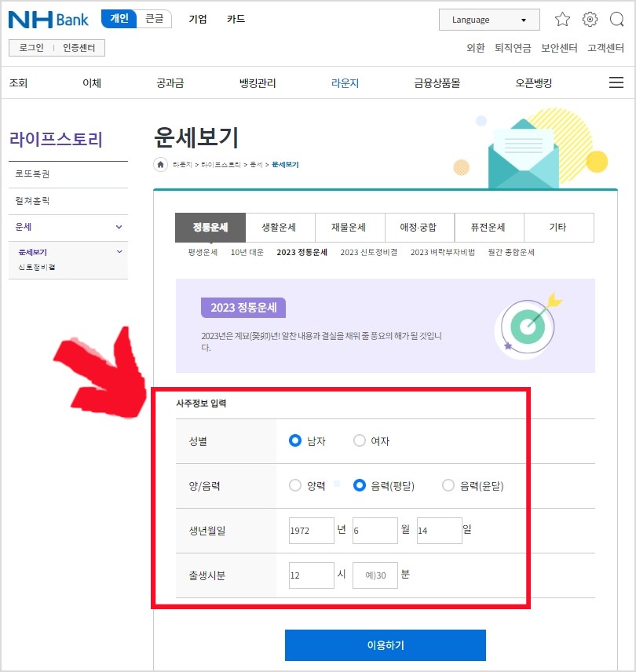Select 10년 대운 sub-menu link

click(247, 252)
